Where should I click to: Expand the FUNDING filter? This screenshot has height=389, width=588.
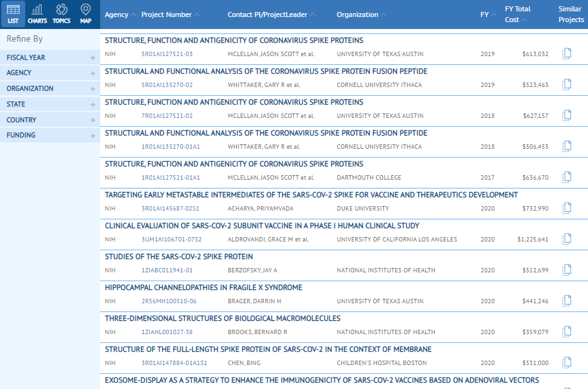point(50,135)
